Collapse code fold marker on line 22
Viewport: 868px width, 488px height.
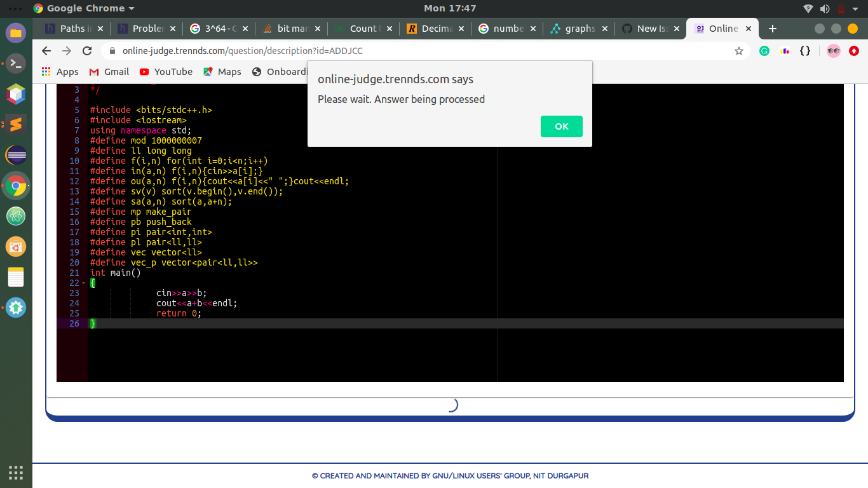click(x=84, y=283)
